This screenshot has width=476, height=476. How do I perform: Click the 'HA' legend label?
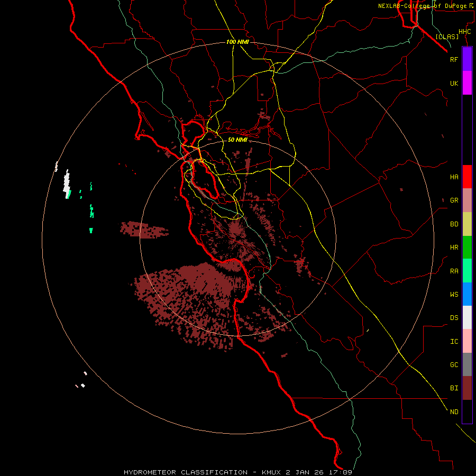pyautogui.click(x=454, y=177)
